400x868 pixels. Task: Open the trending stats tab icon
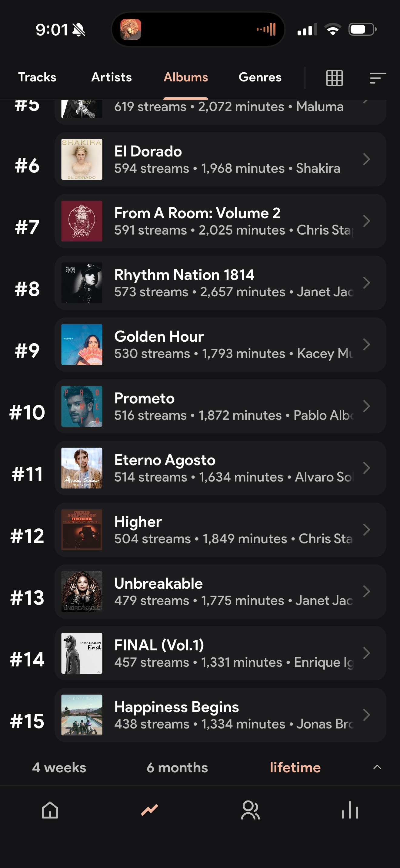(x=149, y=810)
